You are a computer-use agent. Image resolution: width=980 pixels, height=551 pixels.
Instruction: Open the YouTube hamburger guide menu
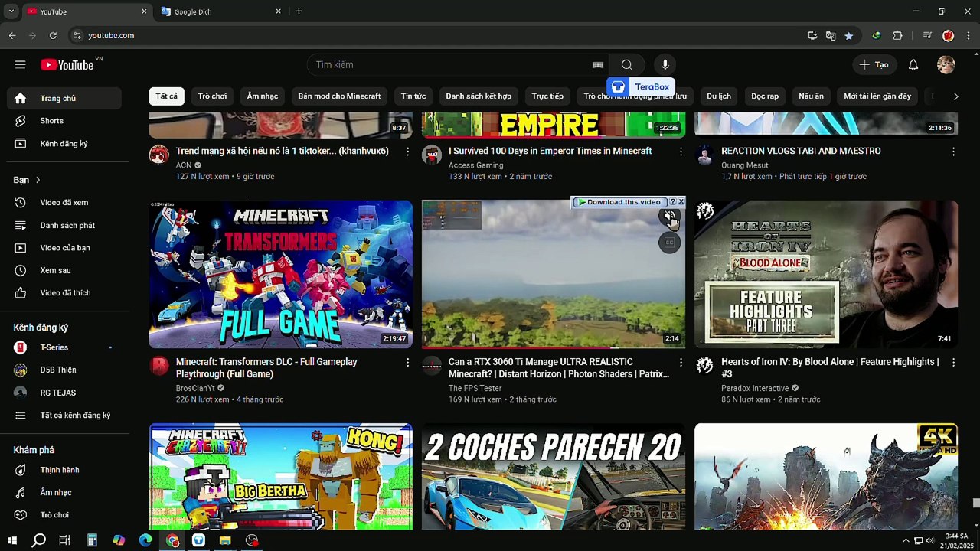point(20,65)
